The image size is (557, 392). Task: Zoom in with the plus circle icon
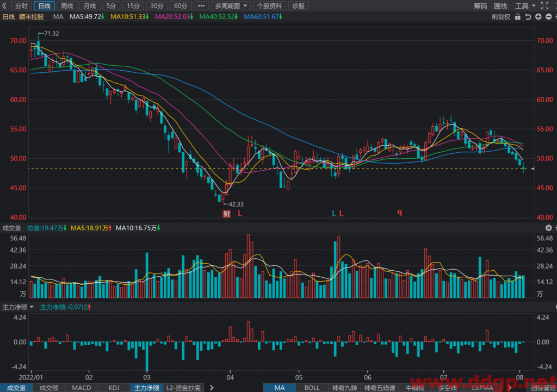[x=539, y=17]
